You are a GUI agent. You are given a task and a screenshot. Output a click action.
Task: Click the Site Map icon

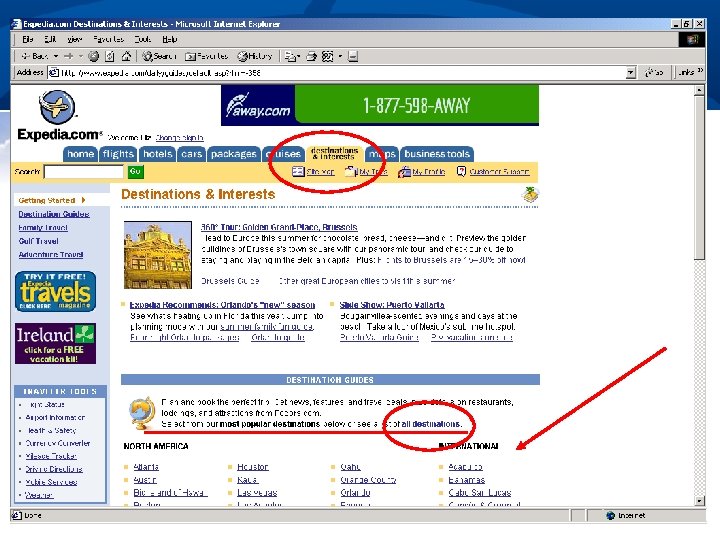[x=298, y=171]
